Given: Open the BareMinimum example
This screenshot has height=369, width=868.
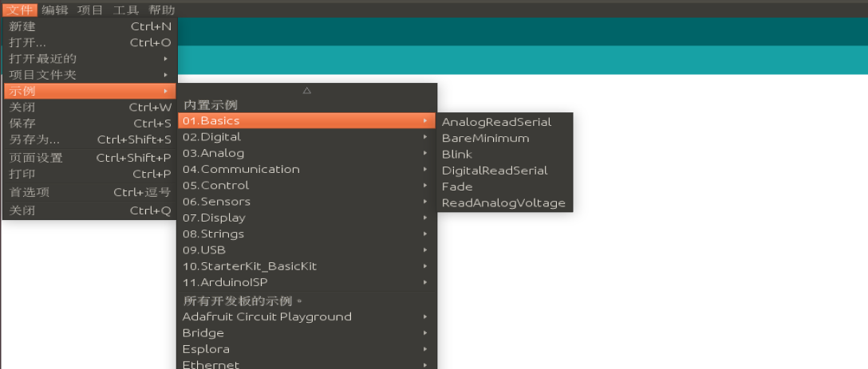Looking at the screenshot, I should [485, 138].
